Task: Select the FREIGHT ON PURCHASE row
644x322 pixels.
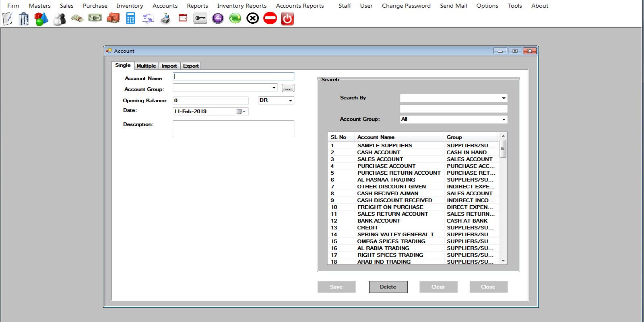Action: tap(413, 207)
